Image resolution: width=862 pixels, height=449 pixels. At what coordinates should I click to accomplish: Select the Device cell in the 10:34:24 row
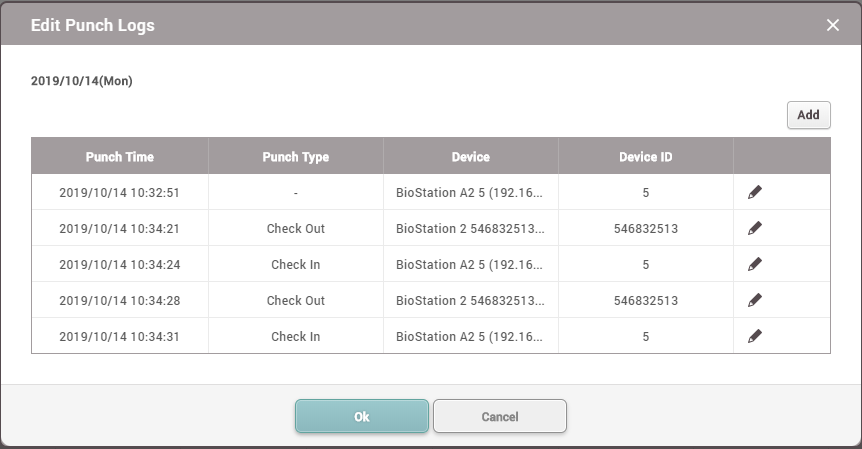470,264
